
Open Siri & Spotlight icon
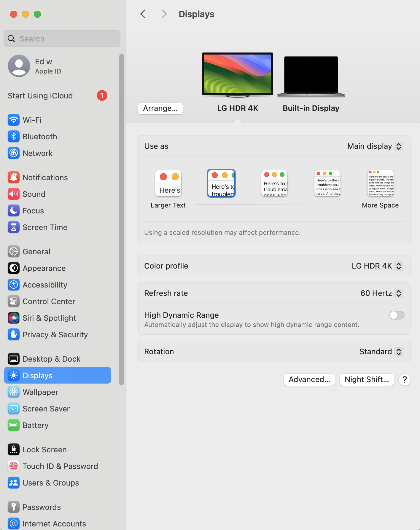[x=14, y=318]
